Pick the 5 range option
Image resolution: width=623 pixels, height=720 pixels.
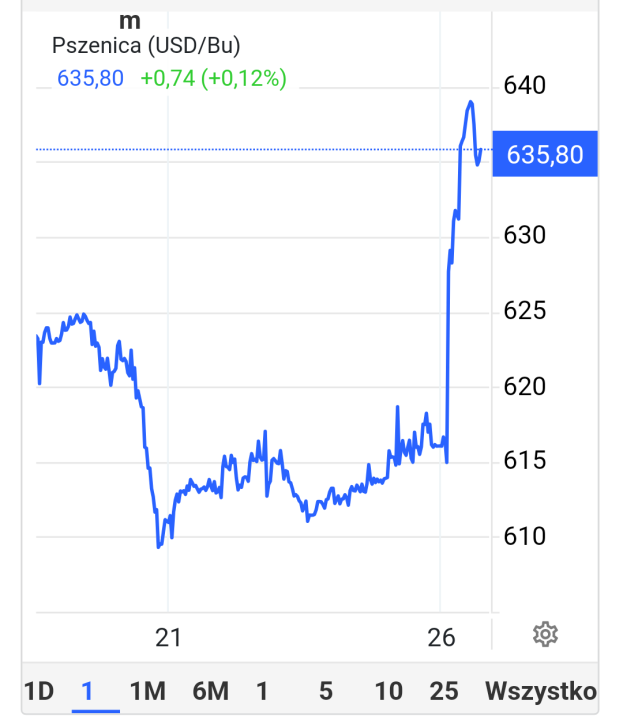coord(326,691)
